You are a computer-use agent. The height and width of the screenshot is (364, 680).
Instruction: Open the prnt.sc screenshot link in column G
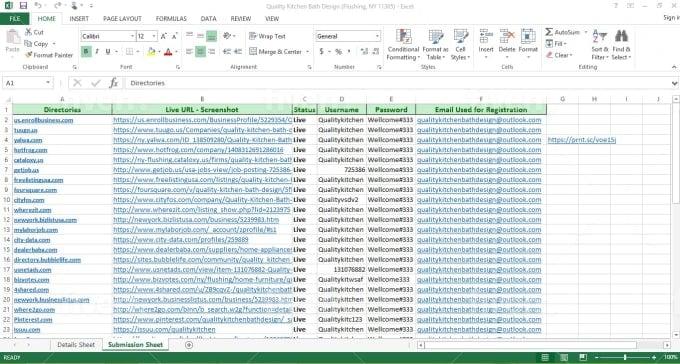tap(582, 140)
